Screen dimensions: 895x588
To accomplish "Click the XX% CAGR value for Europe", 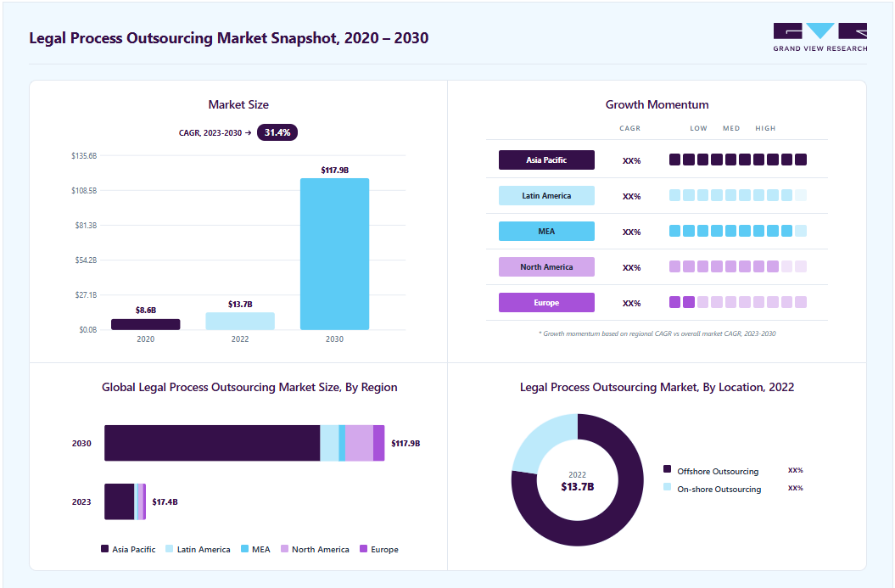I will [631, 303].
